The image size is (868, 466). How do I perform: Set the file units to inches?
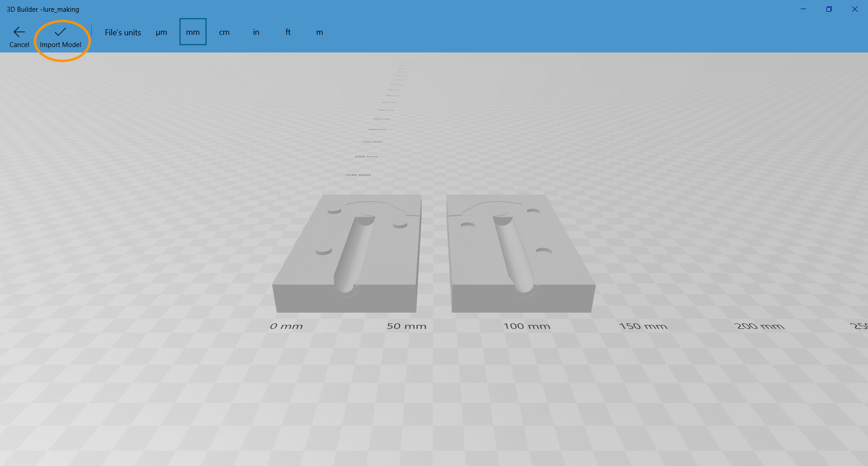click(x=256, y=32)
